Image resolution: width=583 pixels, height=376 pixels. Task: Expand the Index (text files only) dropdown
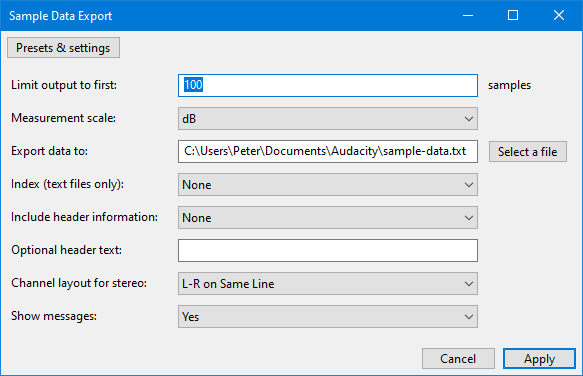tap(328, 184)
